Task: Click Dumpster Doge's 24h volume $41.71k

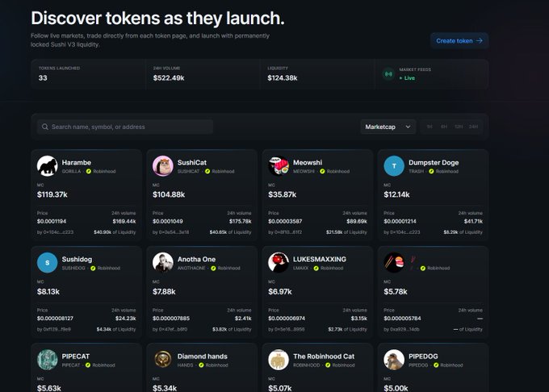Action: click(x=473, y=221)
